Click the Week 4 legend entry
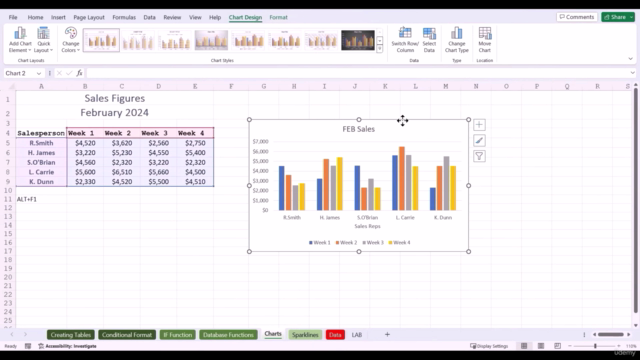The height and width of the screenshot is (360, 640). (x=399, y=242)
